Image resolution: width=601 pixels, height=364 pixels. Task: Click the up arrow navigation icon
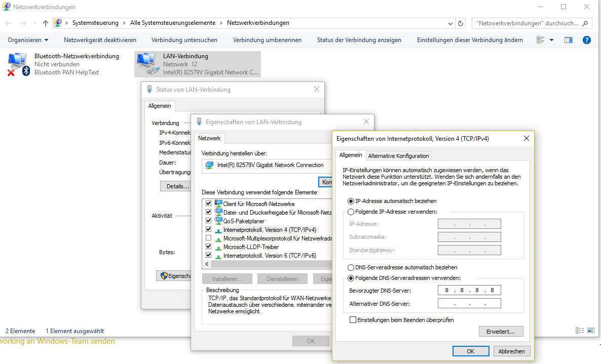46,23
